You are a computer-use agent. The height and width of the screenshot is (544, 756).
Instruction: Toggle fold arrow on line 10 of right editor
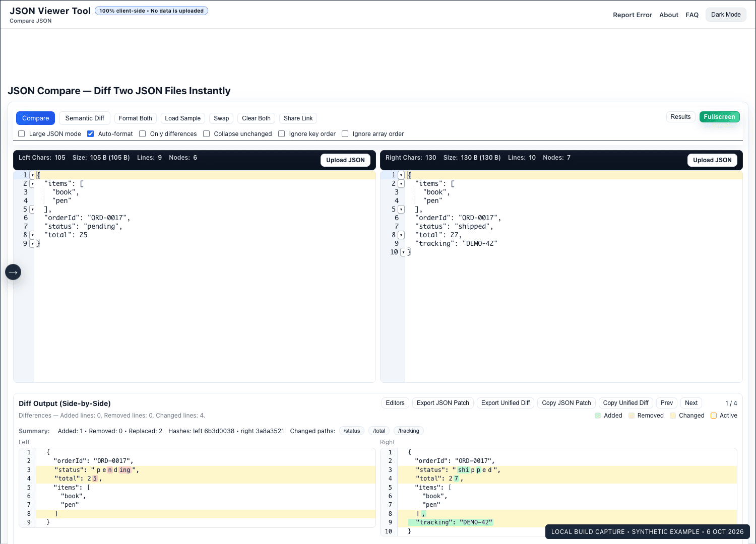tap(403, 252)
